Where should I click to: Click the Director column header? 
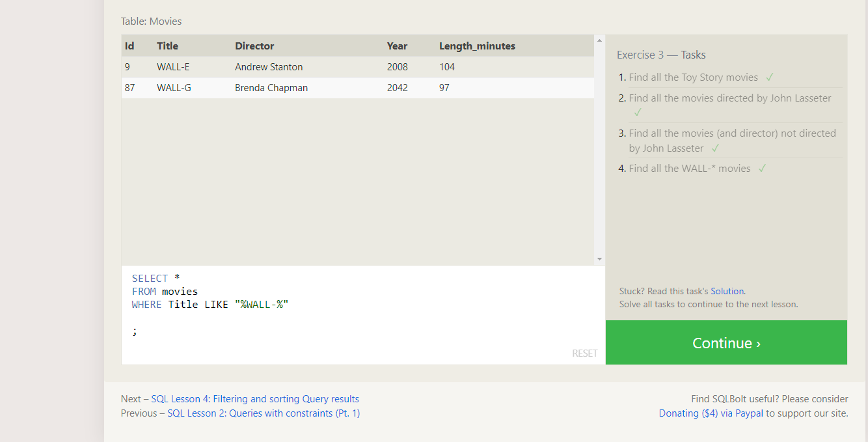pos(254,46)
